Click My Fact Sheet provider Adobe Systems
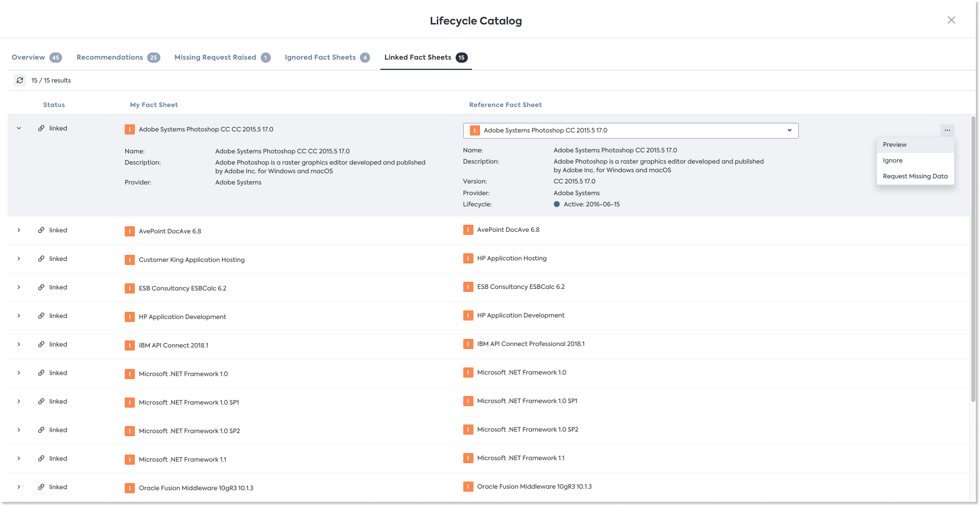 coord(238,182)
